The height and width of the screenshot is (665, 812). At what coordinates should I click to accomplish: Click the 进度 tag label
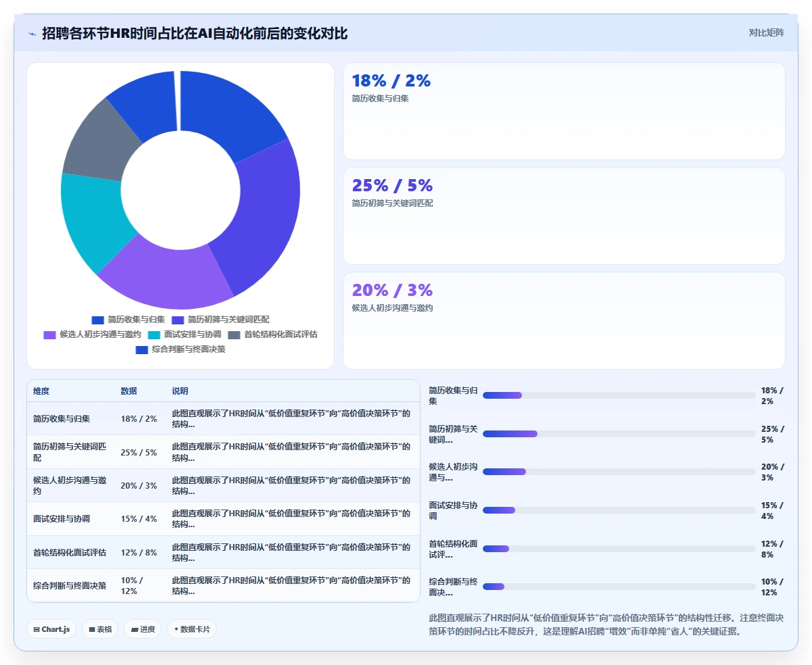point(147,629)
